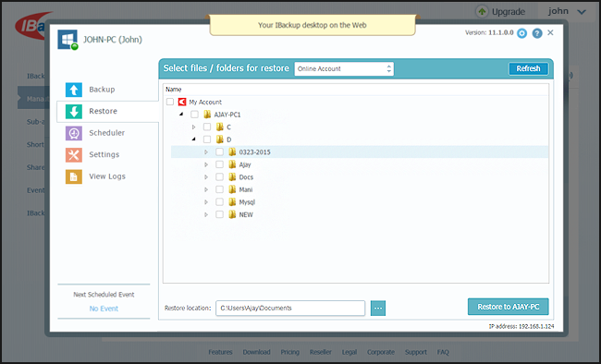Image resolution: width=601 pixels, height=364 pixels.
Task: Click the Docs folder icon
Action: pos(232,177)
